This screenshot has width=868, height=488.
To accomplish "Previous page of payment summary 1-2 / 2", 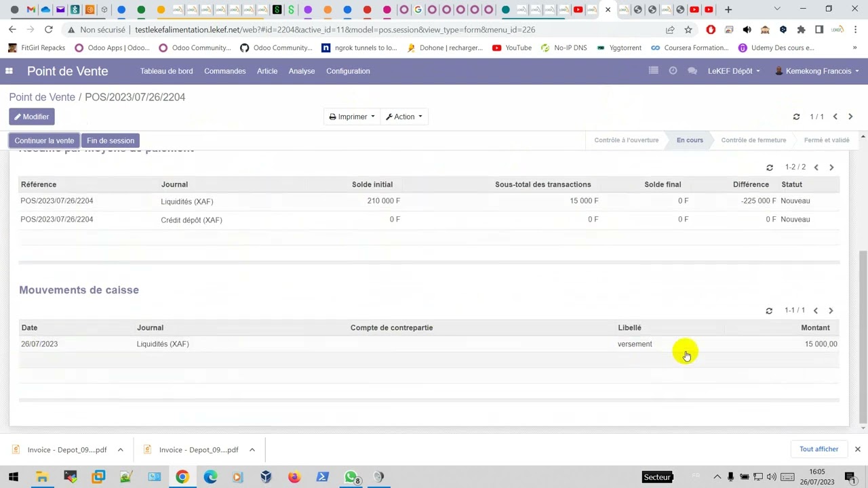I will [816, 167].
